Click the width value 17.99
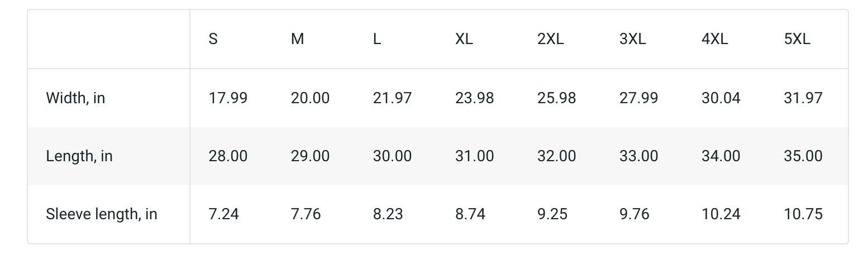Viewport: 868px width, 270px height. tap(228, 98)
